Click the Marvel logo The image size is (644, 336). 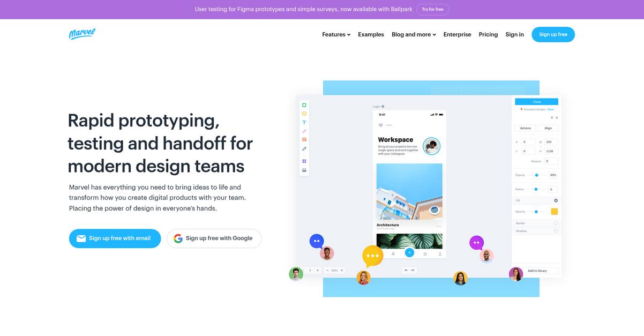[82, 34]
